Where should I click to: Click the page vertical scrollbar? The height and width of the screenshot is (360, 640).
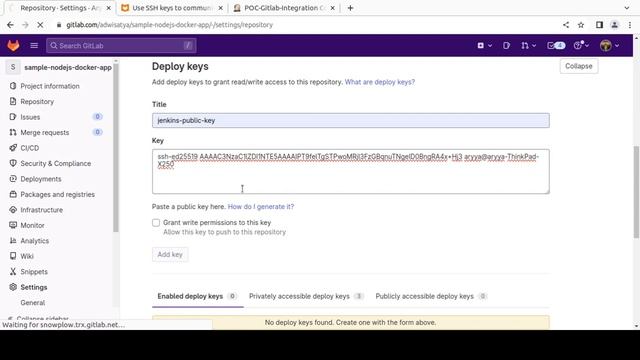636,192
